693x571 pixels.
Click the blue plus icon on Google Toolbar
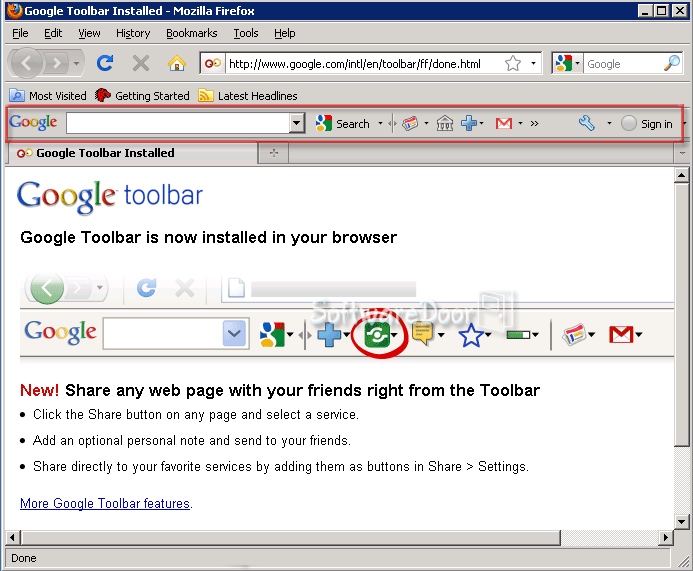pyautogui.click(x=469, y=123)
